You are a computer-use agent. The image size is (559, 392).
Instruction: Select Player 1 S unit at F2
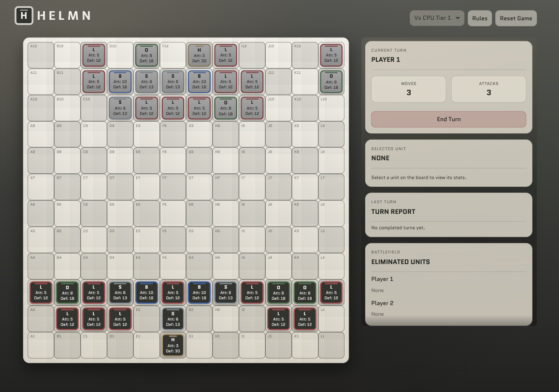[x=173, y=319]
